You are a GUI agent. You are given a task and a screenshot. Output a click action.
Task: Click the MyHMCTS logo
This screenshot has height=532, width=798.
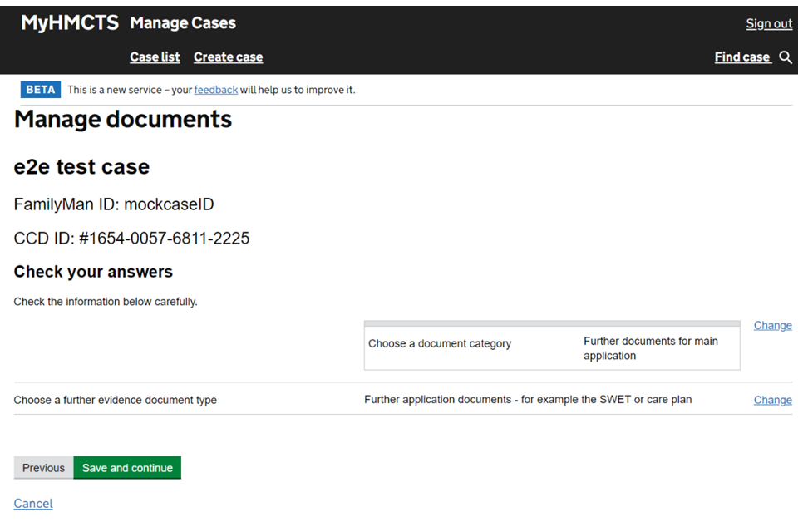[x=69, y=22]
